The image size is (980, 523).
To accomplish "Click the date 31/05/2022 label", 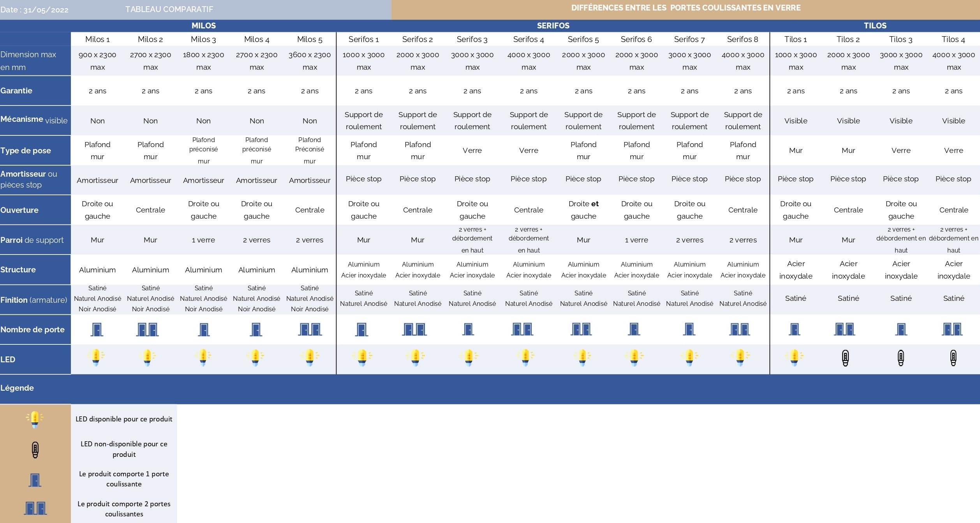I will coord(34,10).
